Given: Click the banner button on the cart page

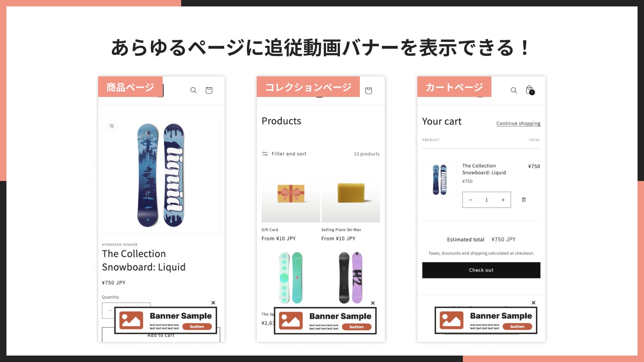Looking at the screenshot, I should (x=518, y=327).
